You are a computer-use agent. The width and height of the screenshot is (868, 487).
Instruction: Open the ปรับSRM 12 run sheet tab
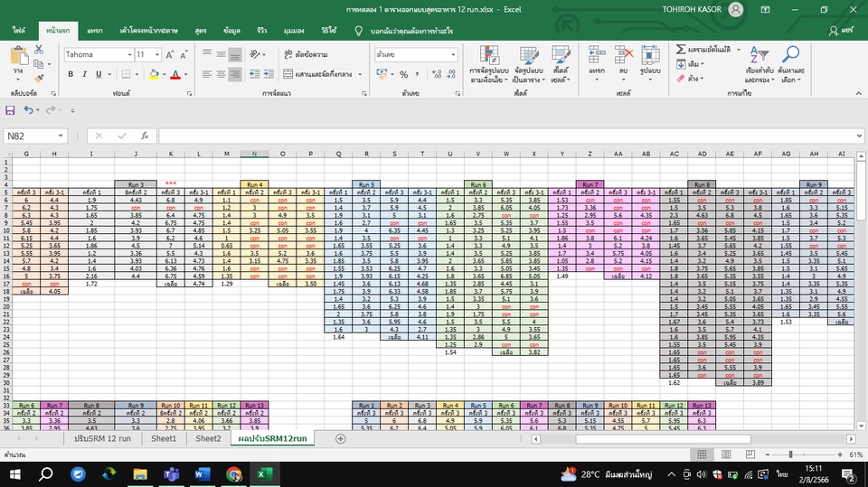102,438
